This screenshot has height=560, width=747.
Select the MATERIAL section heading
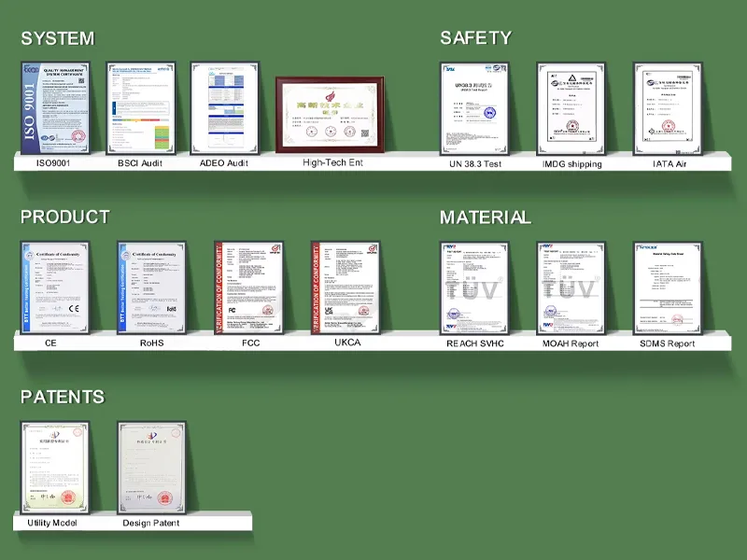[x=485, y=217]
